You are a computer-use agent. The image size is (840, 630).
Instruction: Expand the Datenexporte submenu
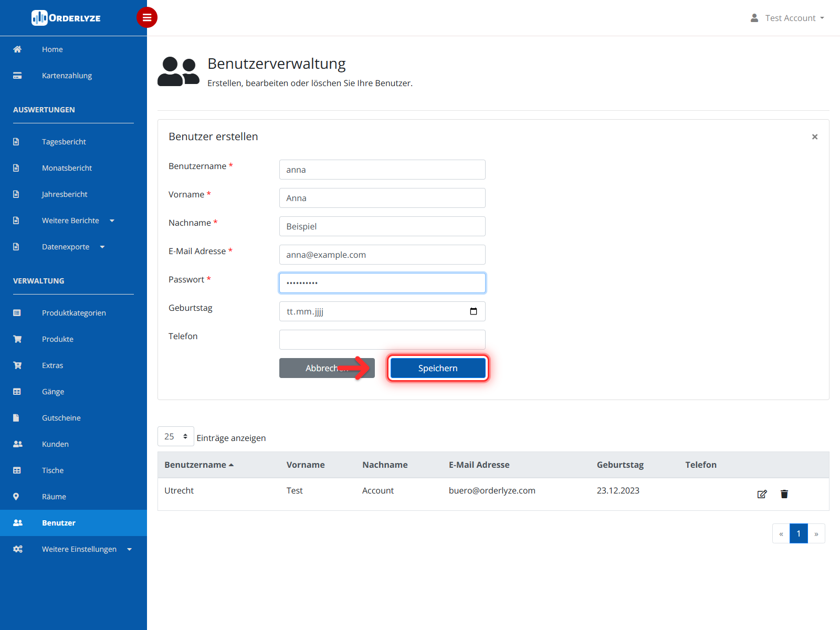click(x=102, y=247)
